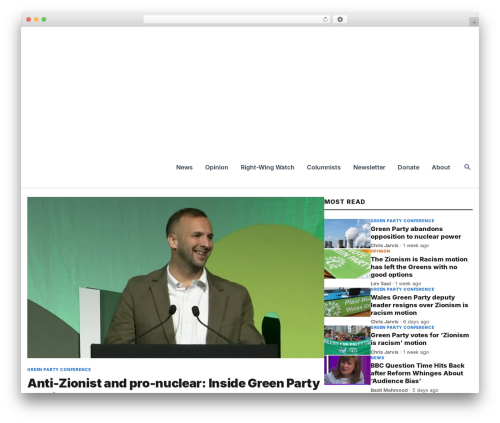This screenshot has width=500, height=423.
Task: Open 'The Zionism is Racism motion' opinion article
Action: coord(419,267)
